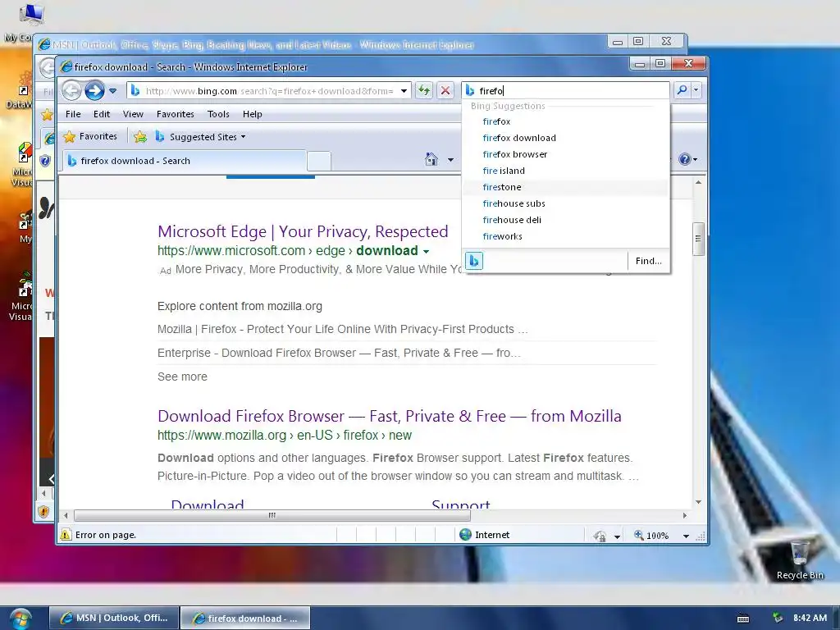Image resolution: width=840 pixels, height=630 pixels.
Task: Open the Help menu
Action: click(253, 114)
